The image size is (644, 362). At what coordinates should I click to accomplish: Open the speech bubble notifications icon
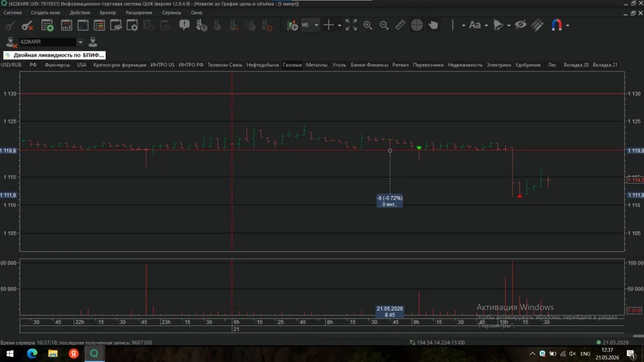185,25
